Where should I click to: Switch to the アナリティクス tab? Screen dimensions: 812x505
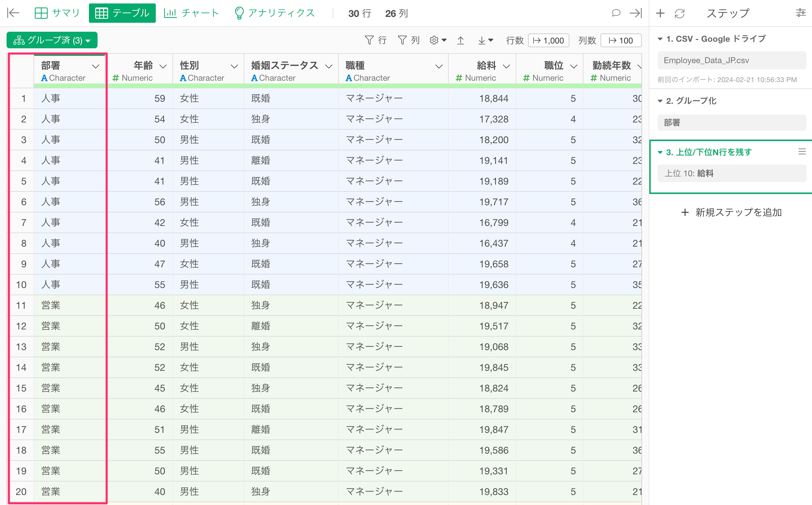275,13
